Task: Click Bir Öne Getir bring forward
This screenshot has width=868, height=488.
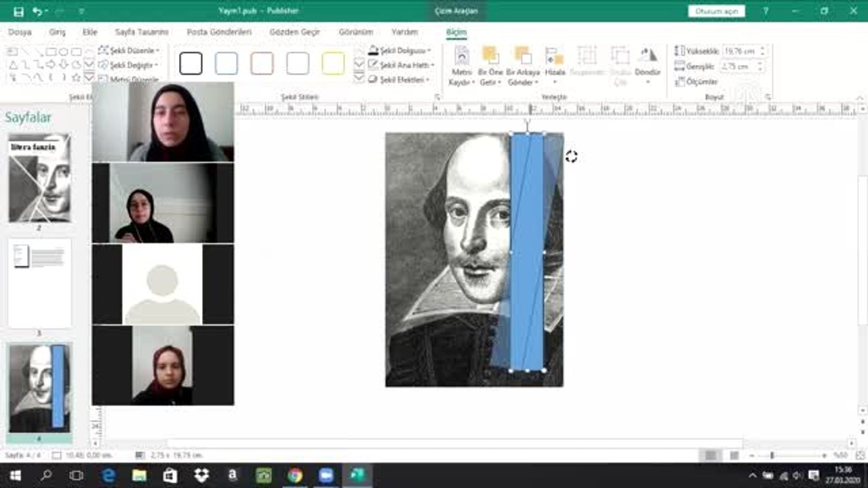Action: coord(490,66)
